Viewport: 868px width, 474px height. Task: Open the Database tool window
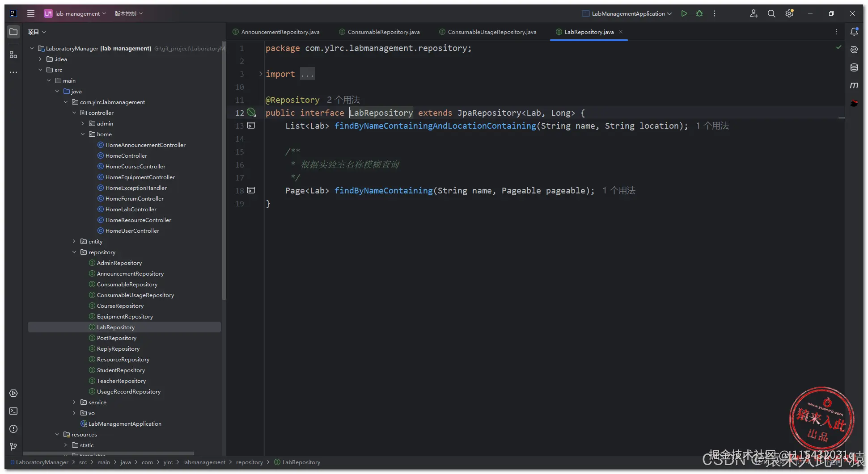click(854, 67)
